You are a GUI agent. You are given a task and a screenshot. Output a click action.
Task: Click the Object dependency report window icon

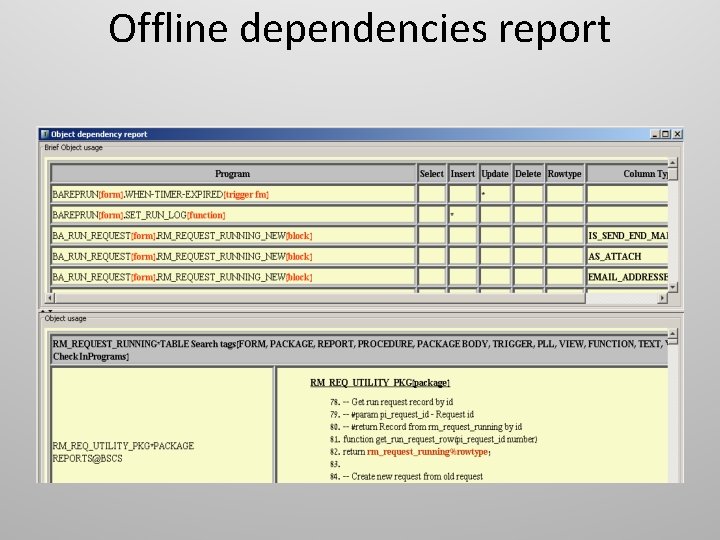click(45, 134)
